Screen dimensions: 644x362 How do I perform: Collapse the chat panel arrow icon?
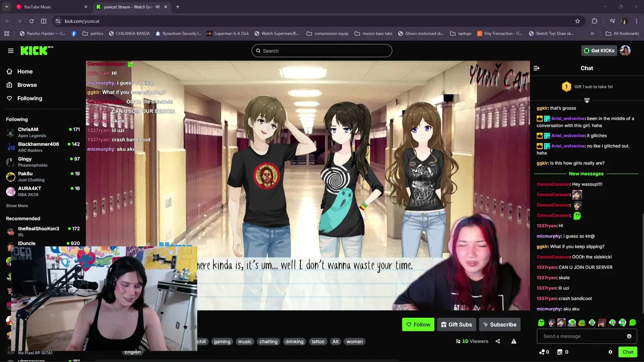tap(536, 68)
